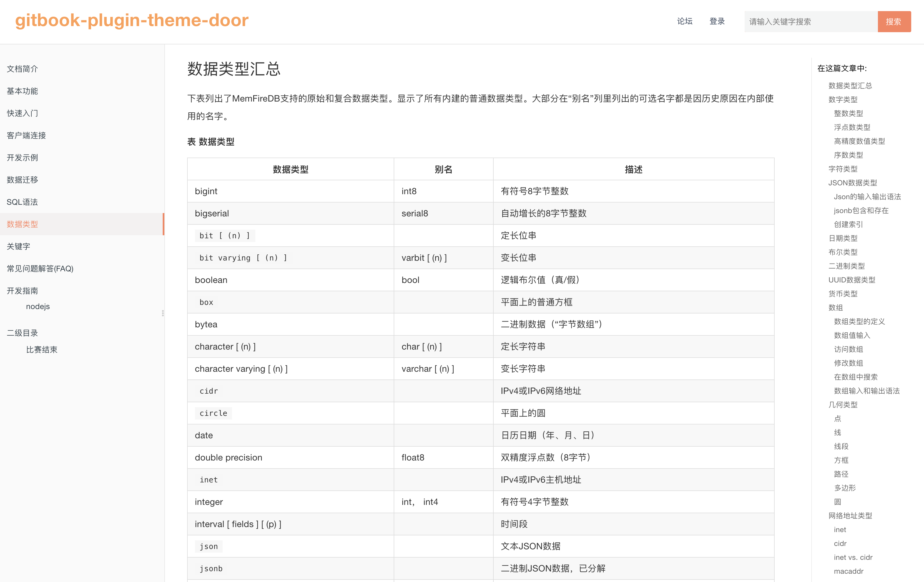Go to 几何类型 outline heading
Viewport: 924px width, 582px height.
(x=843, y=405)
